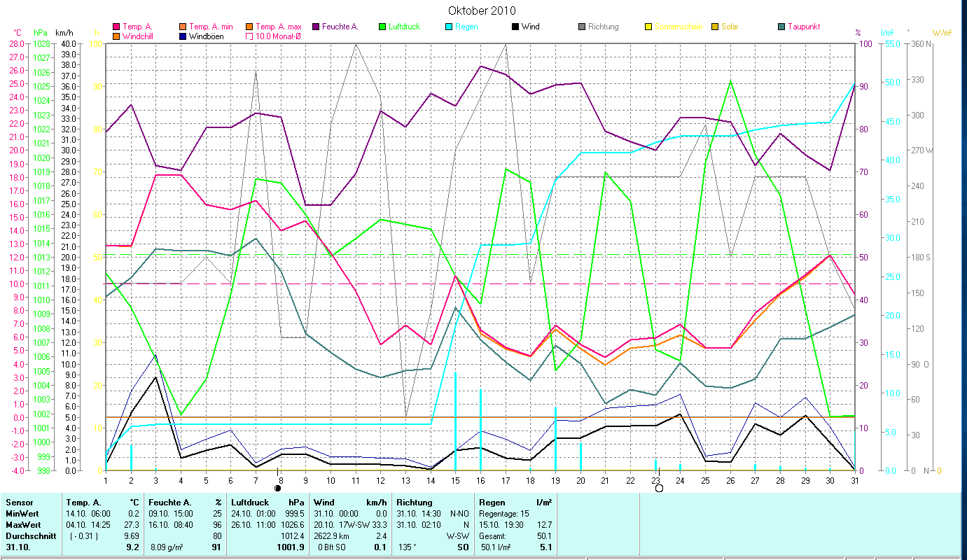The height and width of the screenshot is (560, 967).
Task: Click the Regen table column header
Action: pyautogui.click(x=493, y=503)
